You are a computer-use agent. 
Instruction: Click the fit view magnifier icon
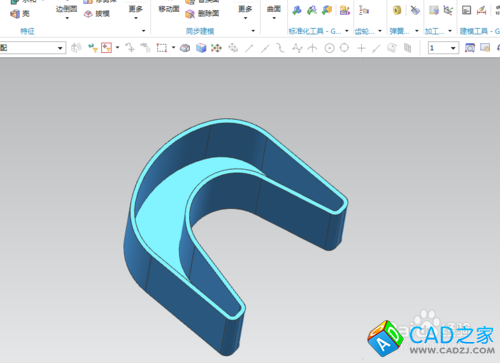tap(470, 48)
